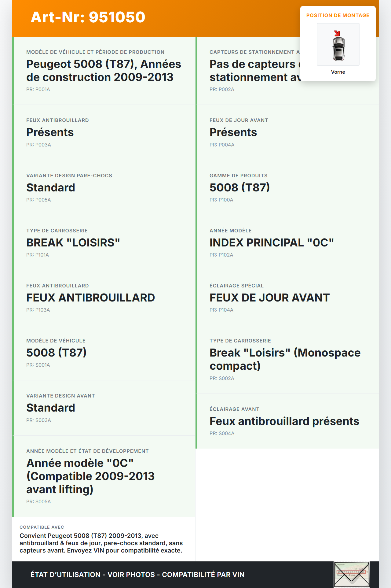This screenshot has width=391, height=588.
Task: Click the PR: P103A code
Action: coord(38,310)
